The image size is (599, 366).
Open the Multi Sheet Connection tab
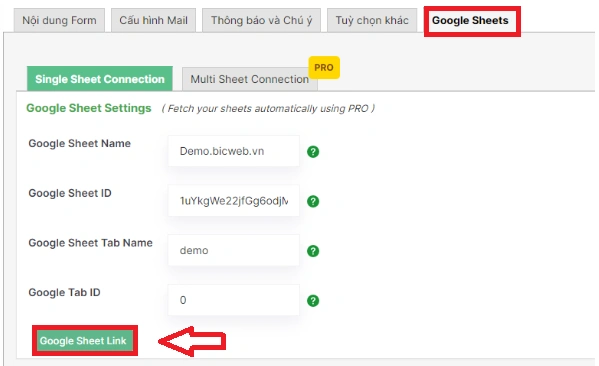point(249,79)
